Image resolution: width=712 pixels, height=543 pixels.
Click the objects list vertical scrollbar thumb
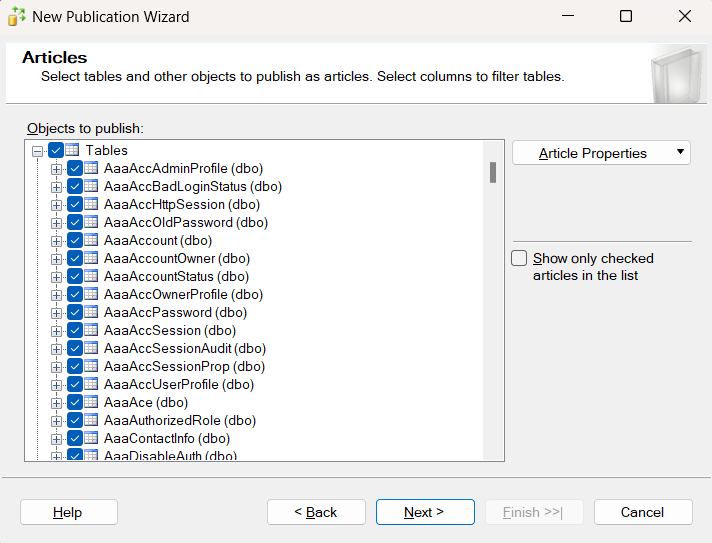pyautogui.click(x=493, y=173)
